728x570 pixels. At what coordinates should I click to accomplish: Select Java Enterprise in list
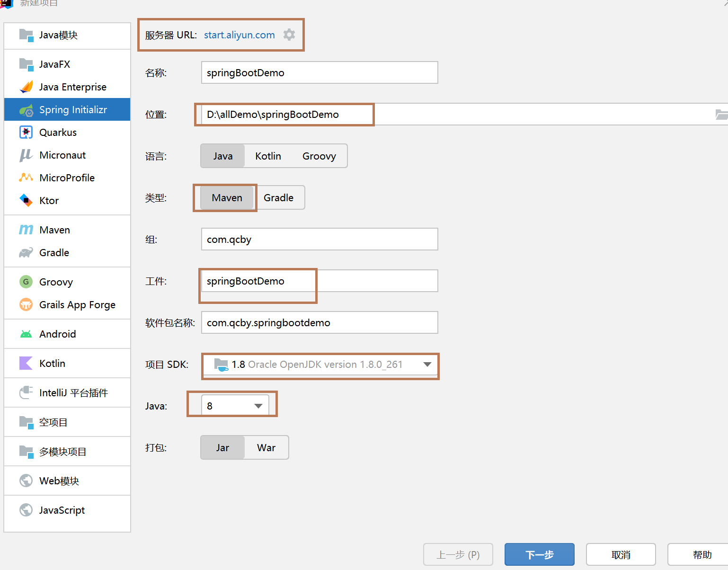coord(67,87)
